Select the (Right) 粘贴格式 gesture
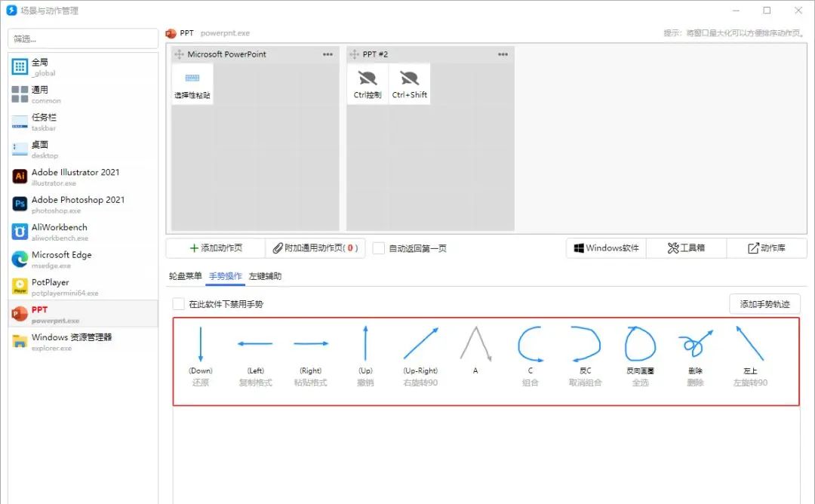Screen dimensions: 815x504 311,356
